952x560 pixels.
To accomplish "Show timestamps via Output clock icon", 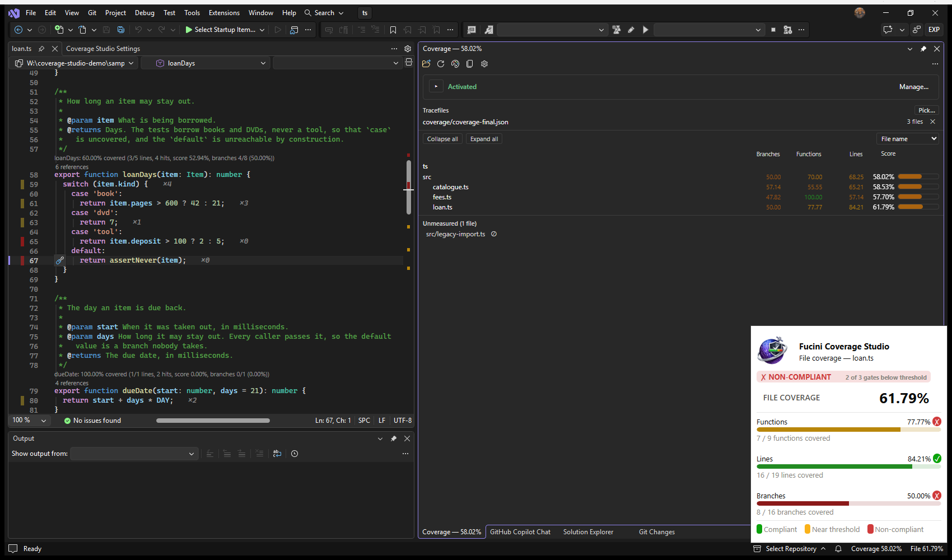I will (295, 454).
